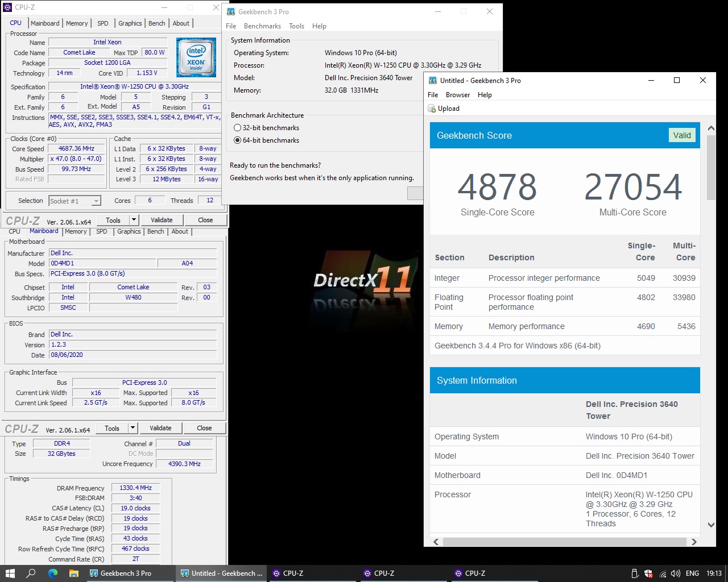This screenshot has height=582, width=728.
Task: Open the Bench tab in the second CPU-Z window
Action: coord(156,231)
